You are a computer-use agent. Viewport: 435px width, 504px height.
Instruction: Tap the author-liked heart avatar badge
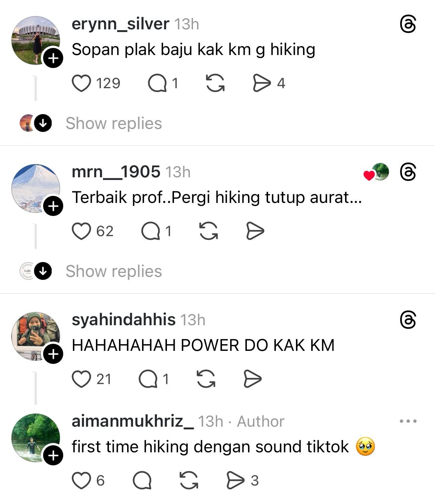pyautogui.click(x=376, y=172)
